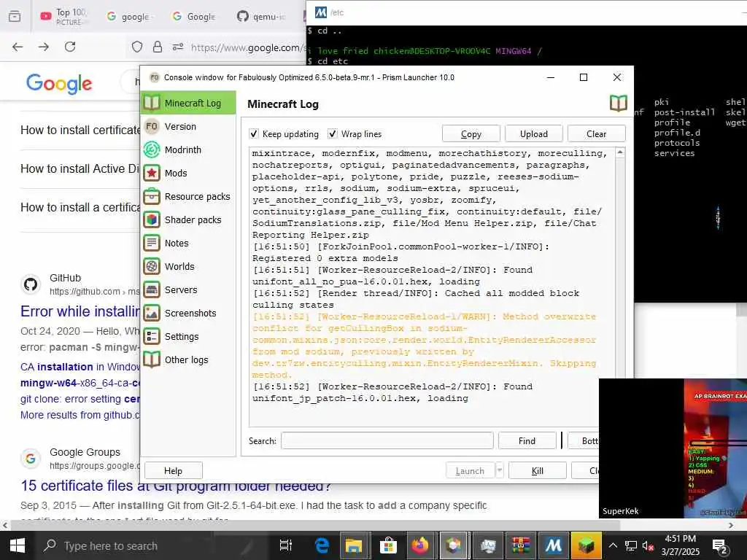Screen dimensions: 747x560
Task: Open 'Error while installing' GitHub result
Action: 80,311
